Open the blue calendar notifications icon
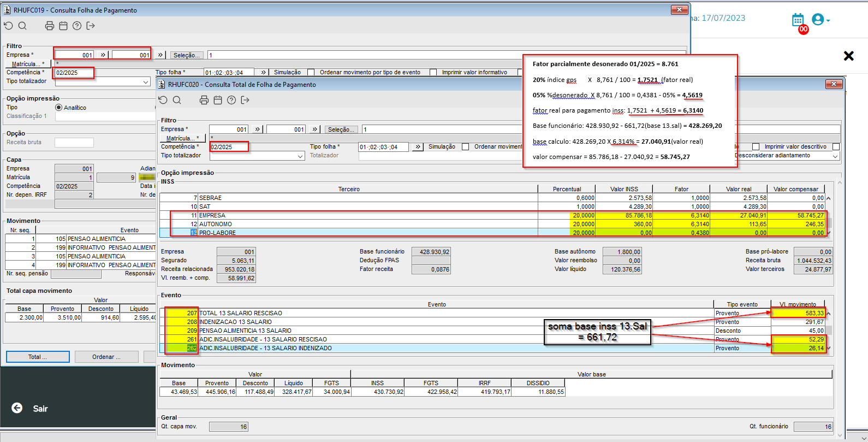This screenshot has height=442, width=868. (x=798, y=20)
